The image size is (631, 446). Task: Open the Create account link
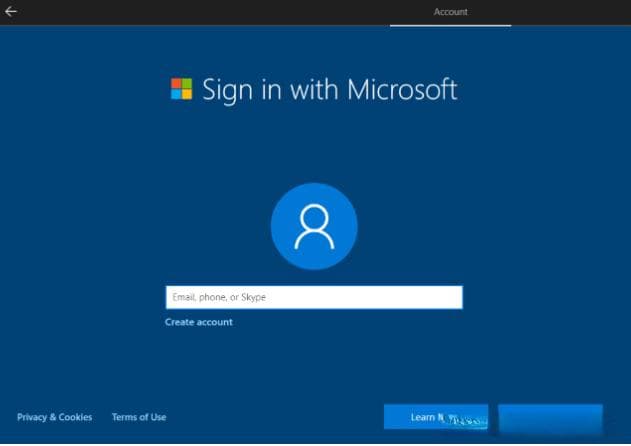[199, 322]
